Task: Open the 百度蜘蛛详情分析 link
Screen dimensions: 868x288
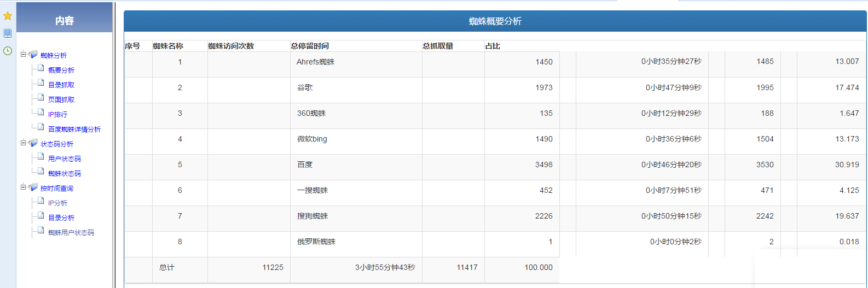Action: pos(74,130)
